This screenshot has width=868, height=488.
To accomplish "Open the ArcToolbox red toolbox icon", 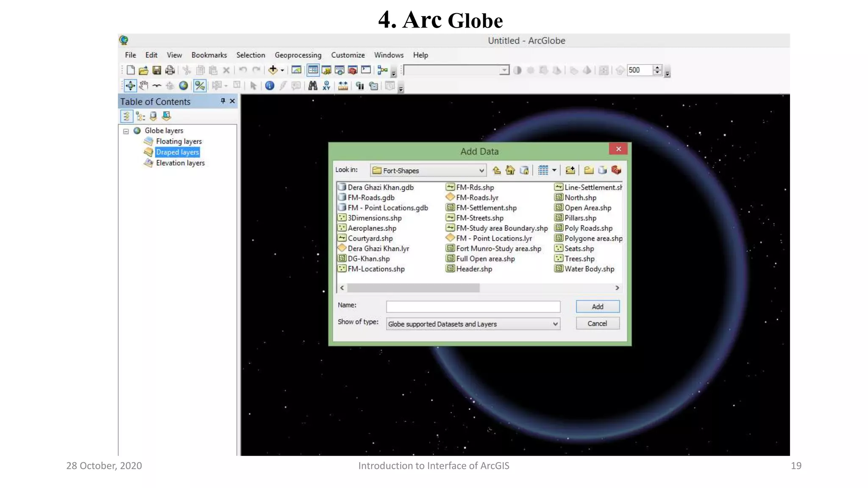I will [x=353, y=70].
